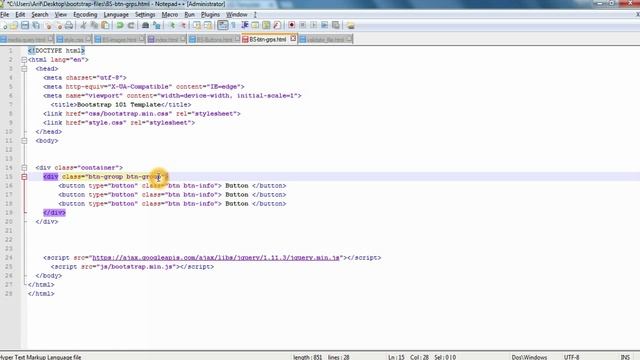Click the Dos\Windows line ending status
This screenshot has width=640, height=360.
click(529, 357)
